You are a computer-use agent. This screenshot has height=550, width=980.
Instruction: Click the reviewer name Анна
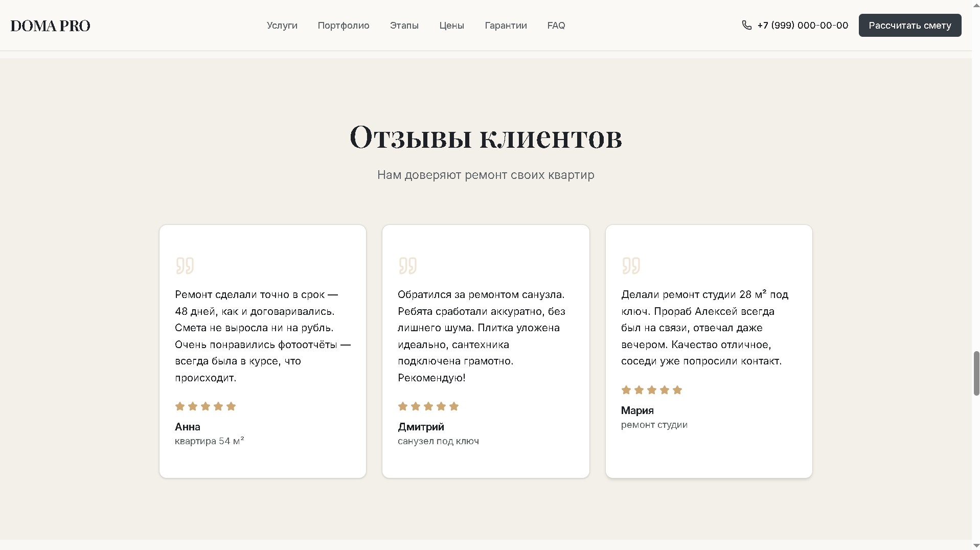188,427
